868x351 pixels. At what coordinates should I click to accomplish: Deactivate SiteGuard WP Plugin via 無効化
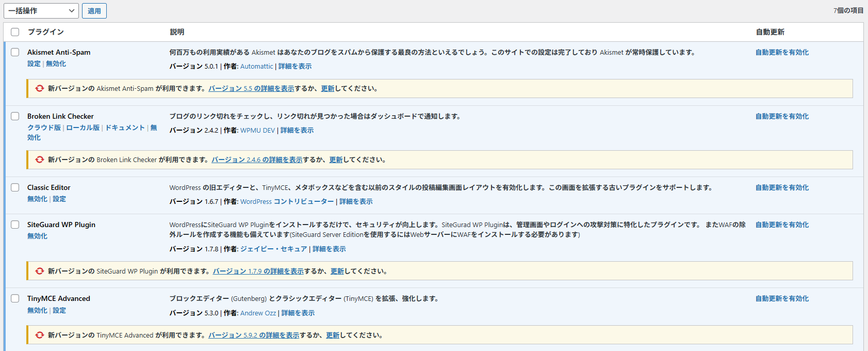click(x=37, y=236)
